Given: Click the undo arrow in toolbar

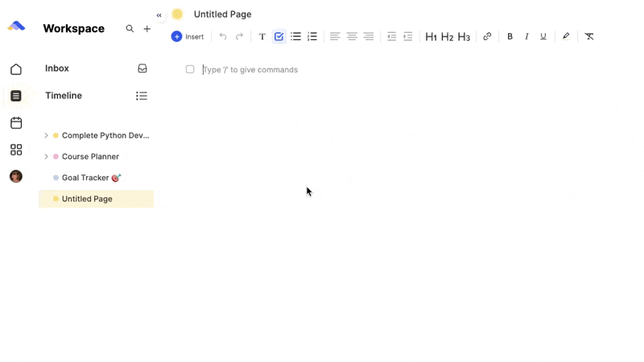Looking at the screenshot, I should 223,36.
